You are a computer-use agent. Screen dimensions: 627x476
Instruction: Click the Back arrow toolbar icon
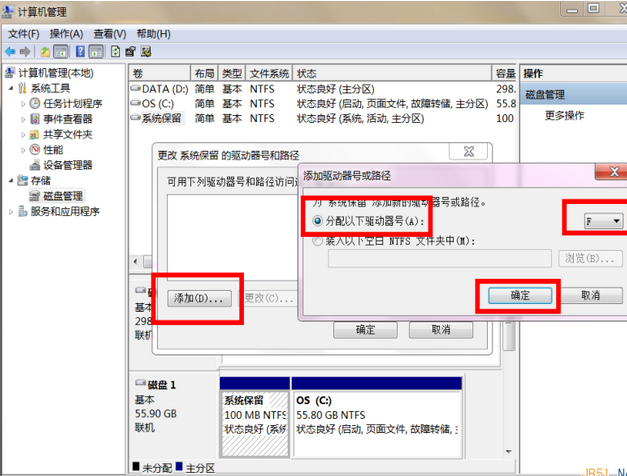10,51
